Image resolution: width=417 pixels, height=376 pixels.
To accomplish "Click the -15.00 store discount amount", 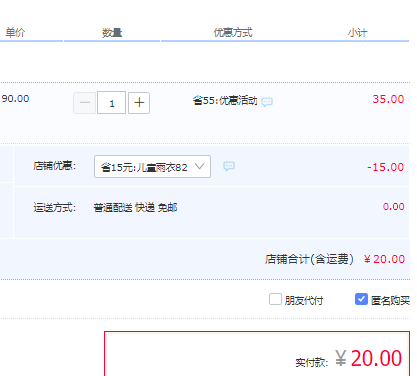I will tap(386, 167).
